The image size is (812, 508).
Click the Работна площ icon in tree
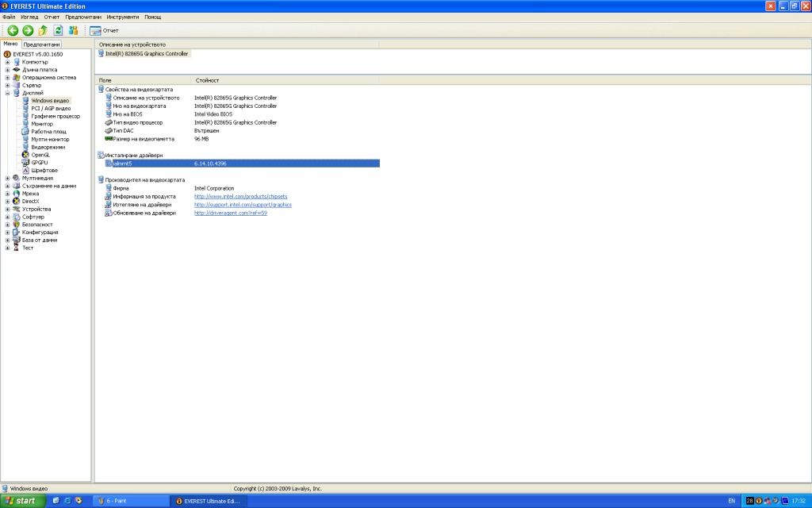25,132
